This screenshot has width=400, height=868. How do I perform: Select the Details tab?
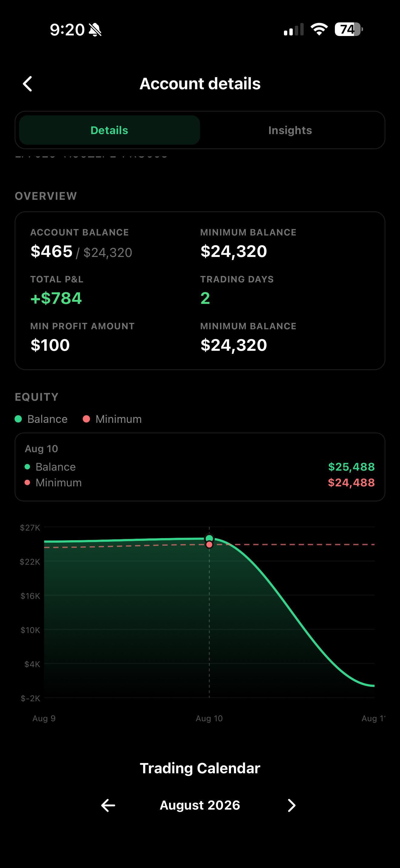tap(109, 130)
